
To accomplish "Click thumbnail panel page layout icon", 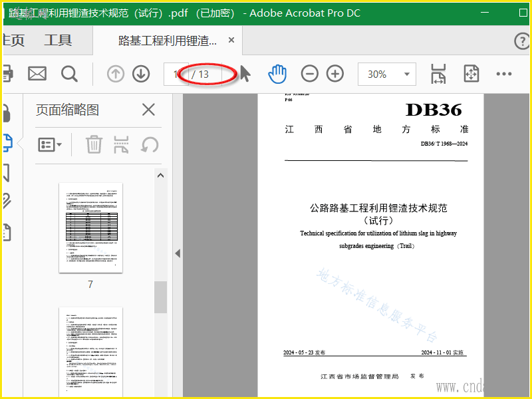I will [x=121, y=144].
